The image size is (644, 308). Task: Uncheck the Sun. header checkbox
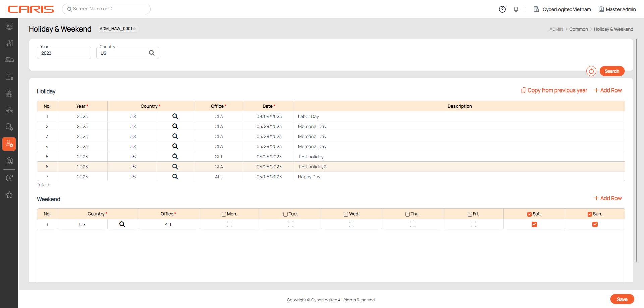[x=590, y=214]
